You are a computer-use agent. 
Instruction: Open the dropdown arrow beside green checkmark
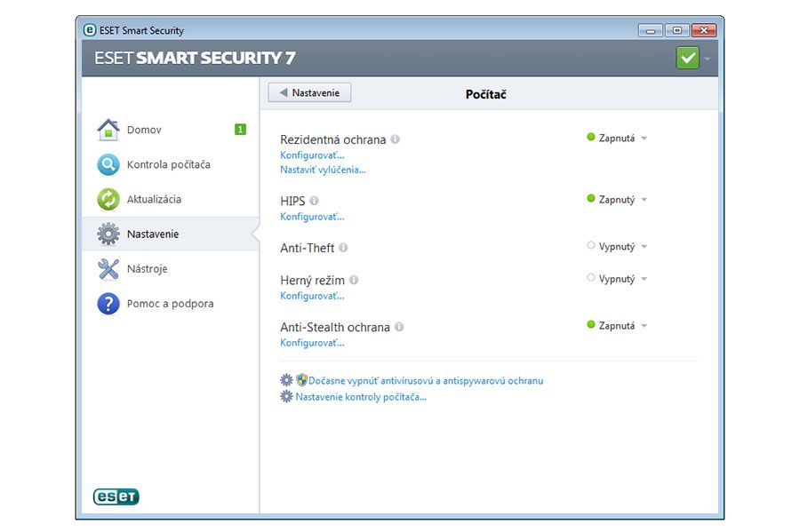[x=708, y=60]
